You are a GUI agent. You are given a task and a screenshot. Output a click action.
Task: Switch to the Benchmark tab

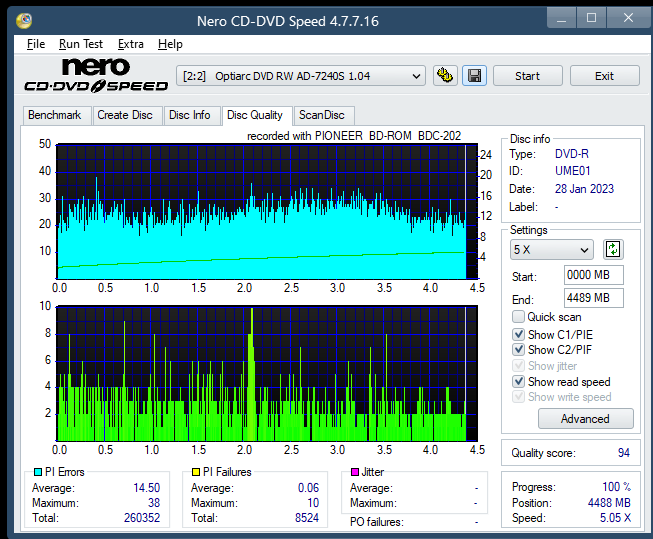pyautogui.click(x=55, y=115)
